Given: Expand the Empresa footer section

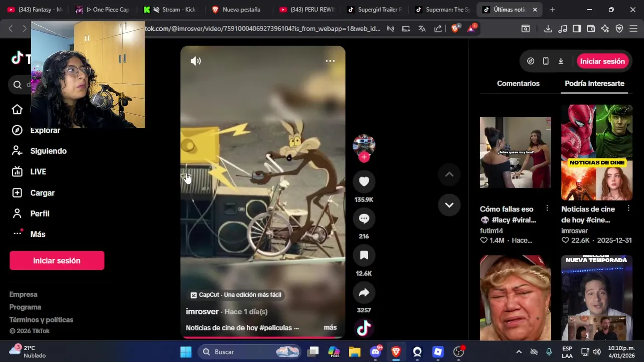Looking at the screenshot, I should (23, 294).
